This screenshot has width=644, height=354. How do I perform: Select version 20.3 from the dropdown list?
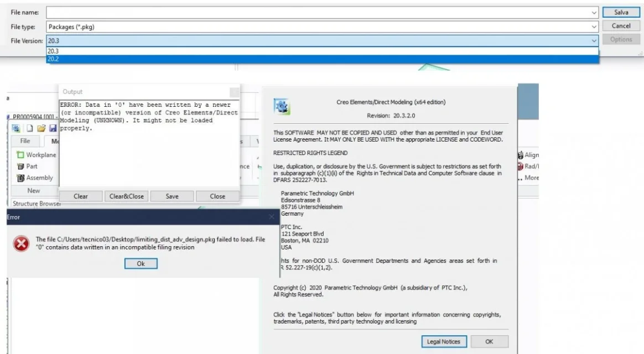(323, 51)
